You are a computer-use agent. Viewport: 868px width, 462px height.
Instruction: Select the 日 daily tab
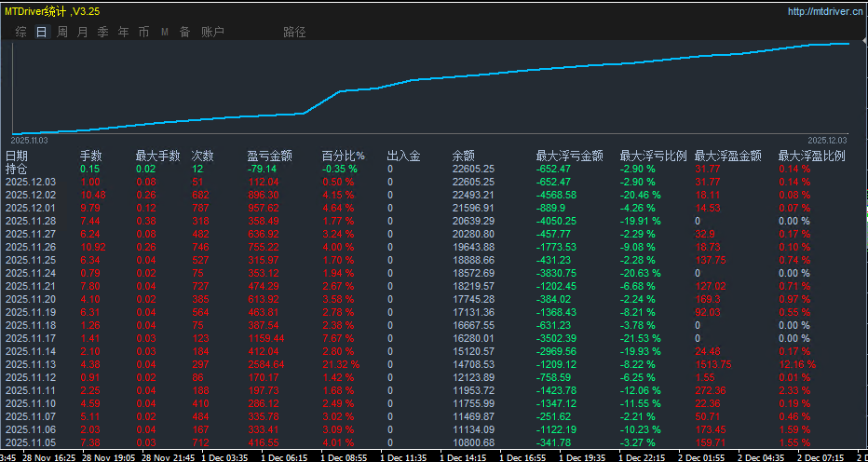42,32
